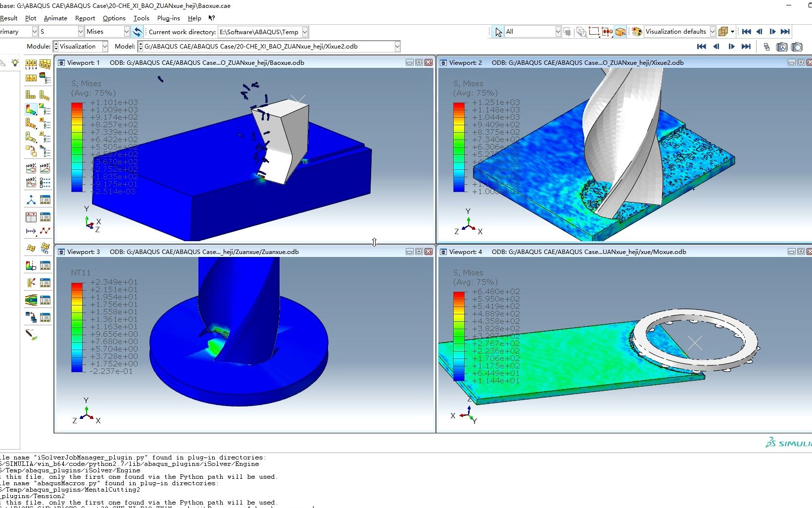
Task: Expand the current work directory dropdown
Action: pos(305,32)
